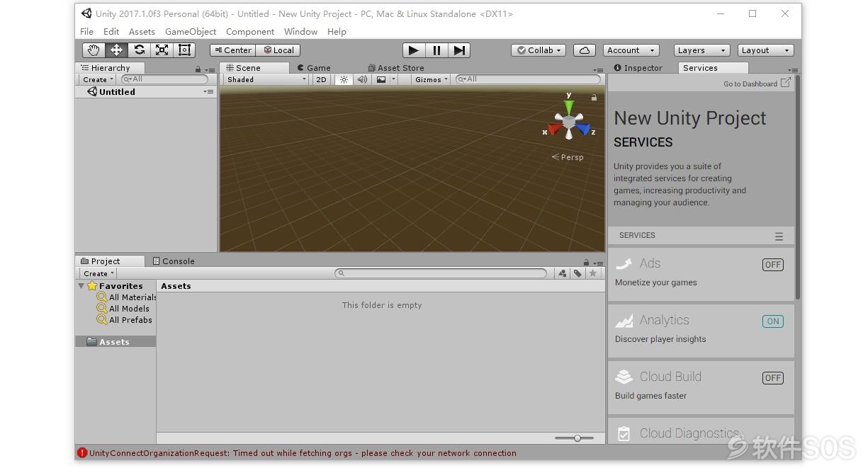This screenshot has width=868, height=468.
Task: Open the Layout dropdown
Action: (x=765, y=50)
